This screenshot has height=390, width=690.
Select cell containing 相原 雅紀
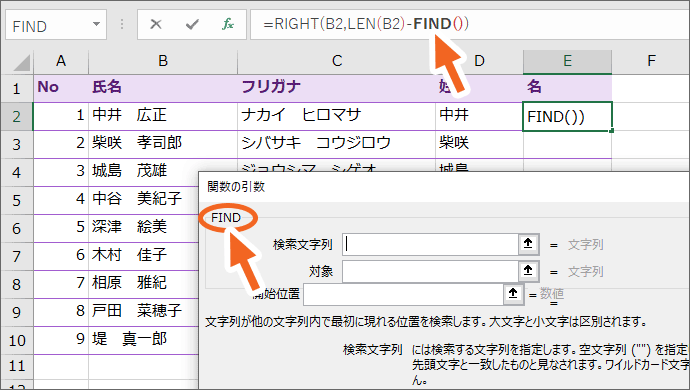tap(143, 283)
